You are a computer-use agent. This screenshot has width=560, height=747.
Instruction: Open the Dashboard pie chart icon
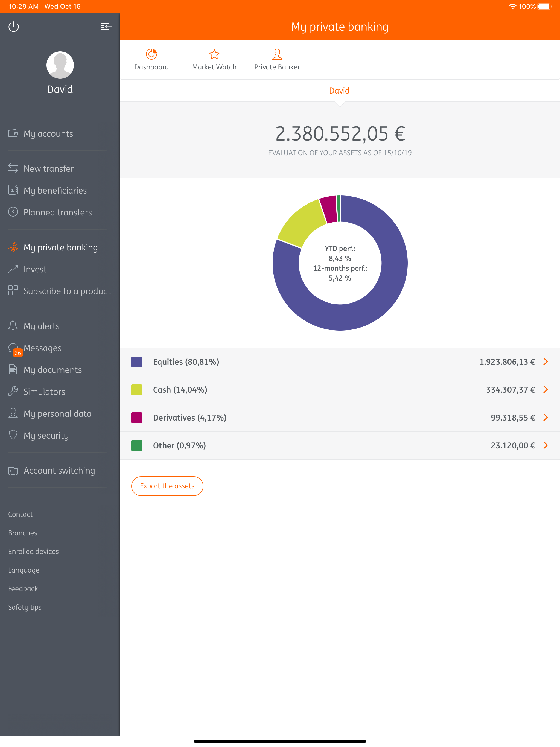click(151, 54)
